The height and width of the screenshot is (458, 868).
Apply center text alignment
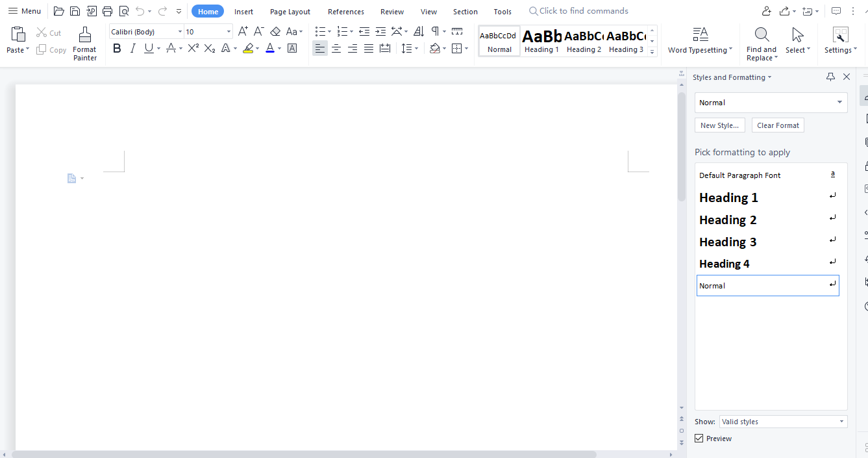[336, 47]
